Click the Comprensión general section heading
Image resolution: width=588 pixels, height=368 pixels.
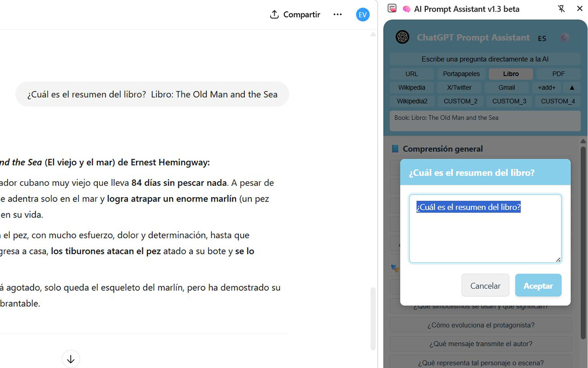point(443,149)
